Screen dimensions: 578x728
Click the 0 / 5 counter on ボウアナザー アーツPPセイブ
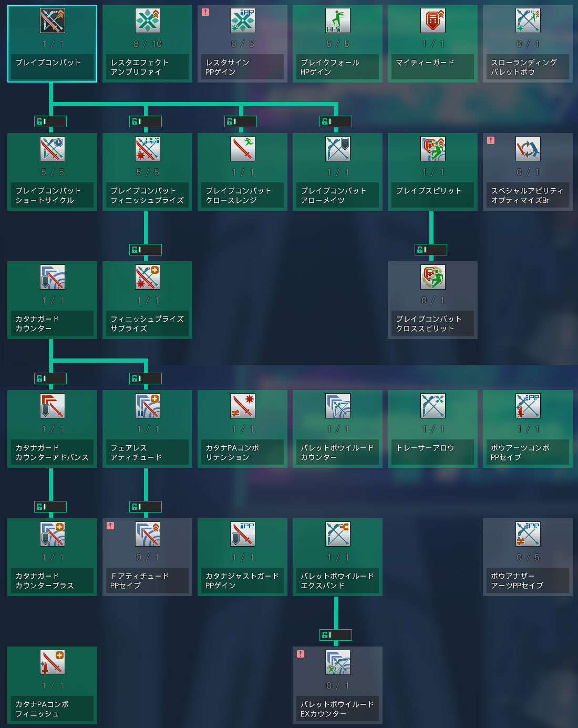528,557
